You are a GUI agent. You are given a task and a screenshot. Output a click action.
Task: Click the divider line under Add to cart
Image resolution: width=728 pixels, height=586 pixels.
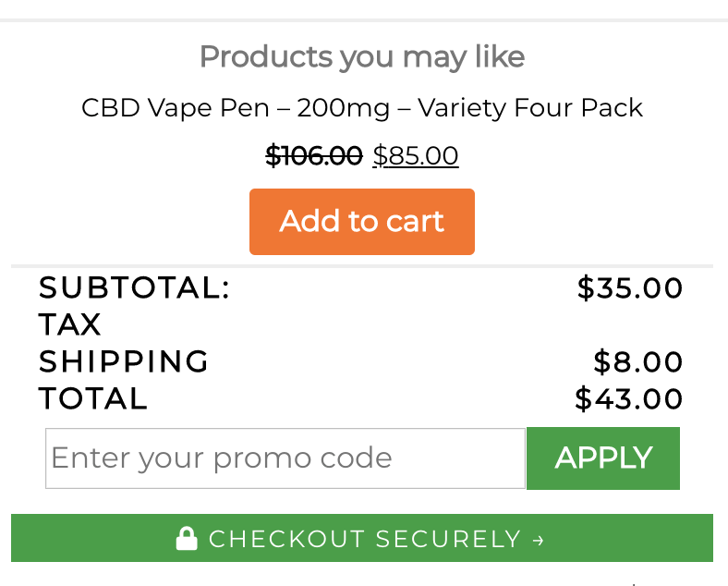tap(362, 266)
